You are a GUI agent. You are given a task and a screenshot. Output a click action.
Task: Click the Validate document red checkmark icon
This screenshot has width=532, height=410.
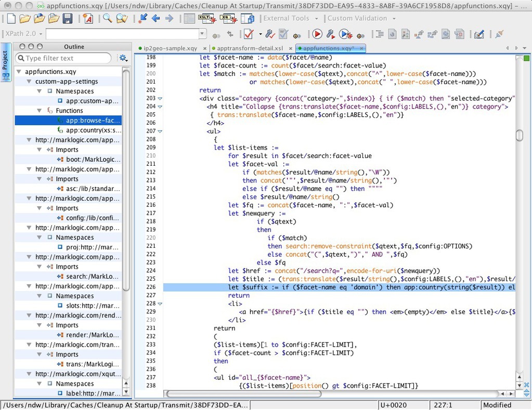click(249, 34)
